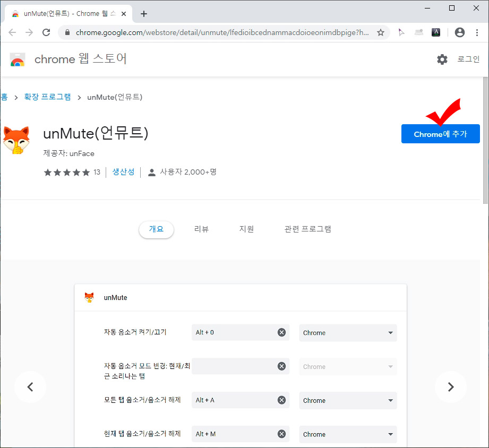Image resolution: width=489 pixels, height=448 pixels.
Task: Open the Chrome profile avatar icon
Action: pos(460,32)
